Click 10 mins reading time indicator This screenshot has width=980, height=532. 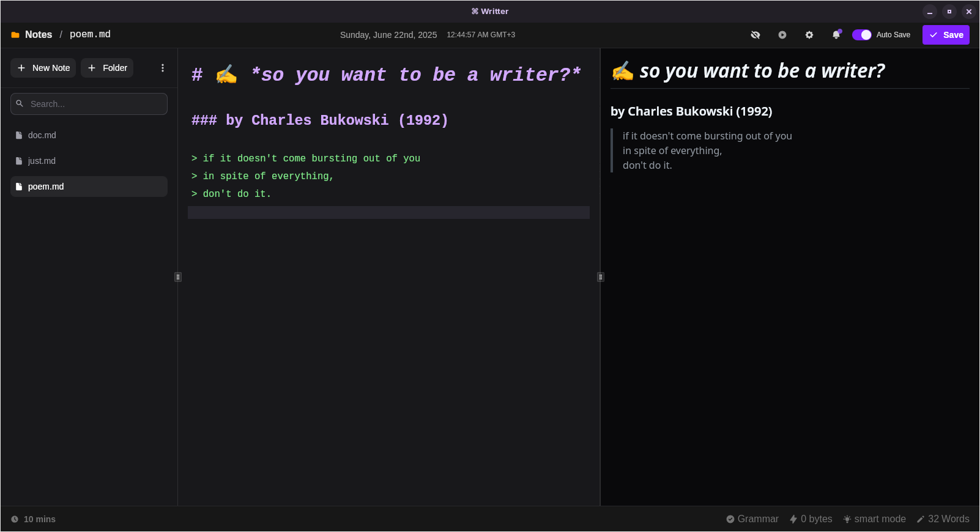click(x=33, y=519)
